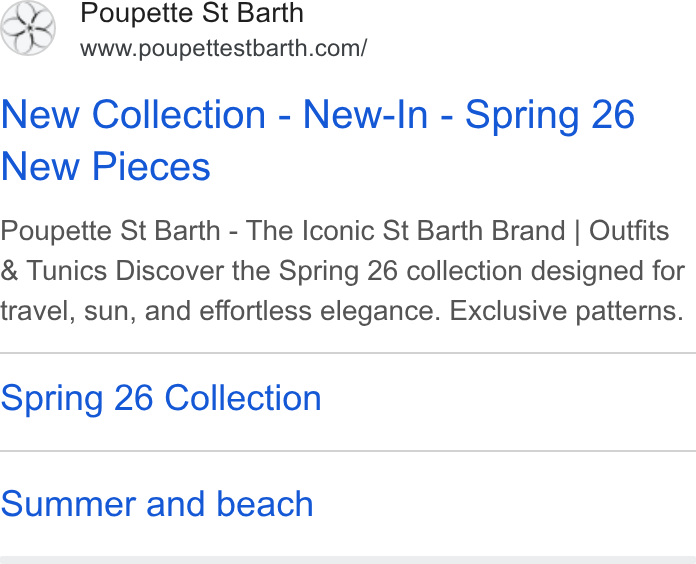Click the Poupette St Barth flower favicon
This screenshot has height=564, width=696.
point(28,28)
